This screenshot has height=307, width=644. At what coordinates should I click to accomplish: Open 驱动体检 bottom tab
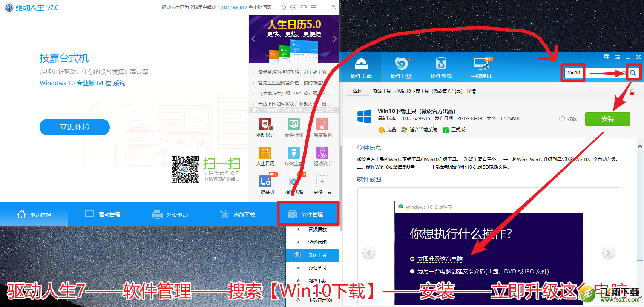point(34,215)
